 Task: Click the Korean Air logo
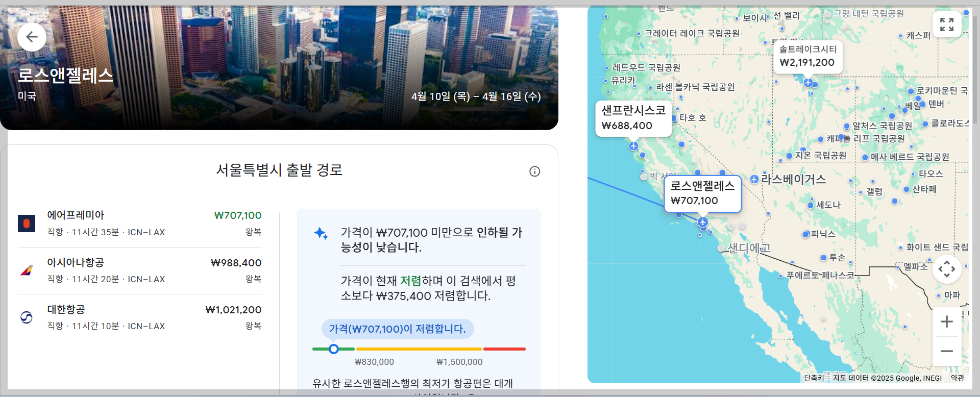coord(27,317)
